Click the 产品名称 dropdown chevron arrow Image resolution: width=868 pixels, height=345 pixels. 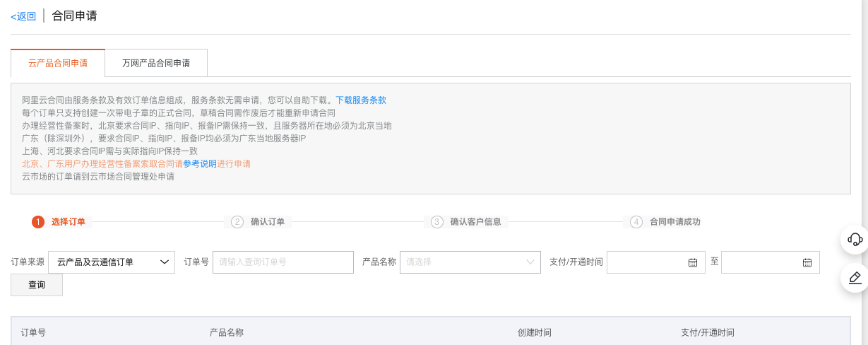coord(531,262)
